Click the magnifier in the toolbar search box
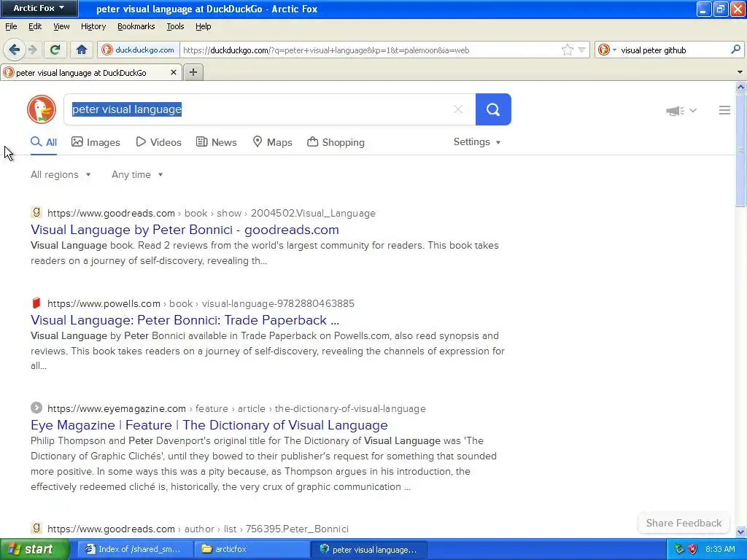Image resolution: width=747 pixels, height=560 pixels. point(735,50)
